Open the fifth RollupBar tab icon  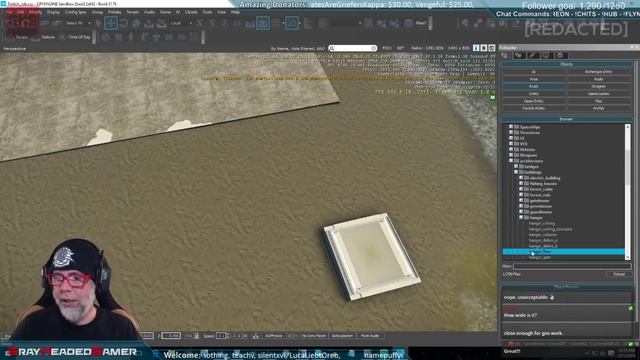pyautogui.click(x=560, y=55)
